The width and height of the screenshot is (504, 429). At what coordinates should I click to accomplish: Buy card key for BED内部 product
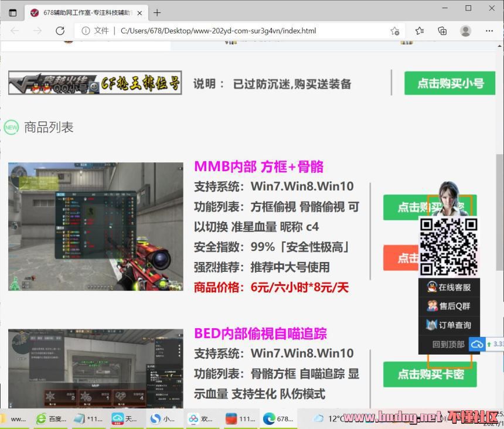(430, 374)
